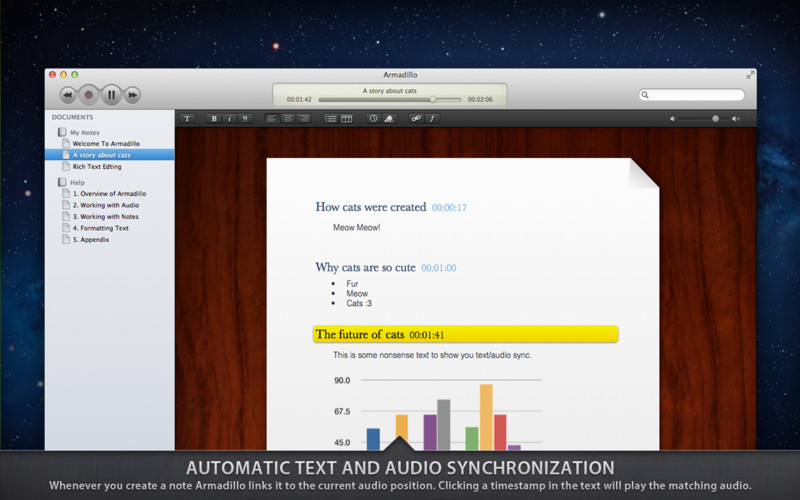
Task: Click the bar chart in the note
Action: [x=438, y=412]
